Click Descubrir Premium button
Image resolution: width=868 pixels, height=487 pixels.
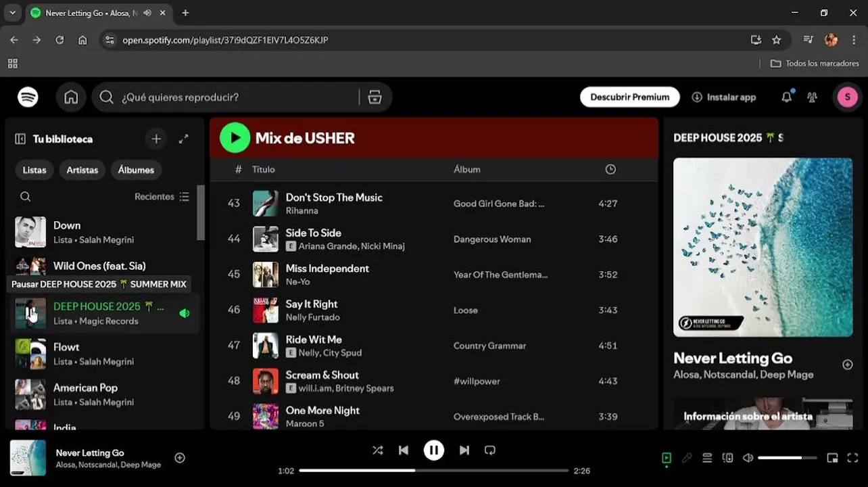[630, 97]
